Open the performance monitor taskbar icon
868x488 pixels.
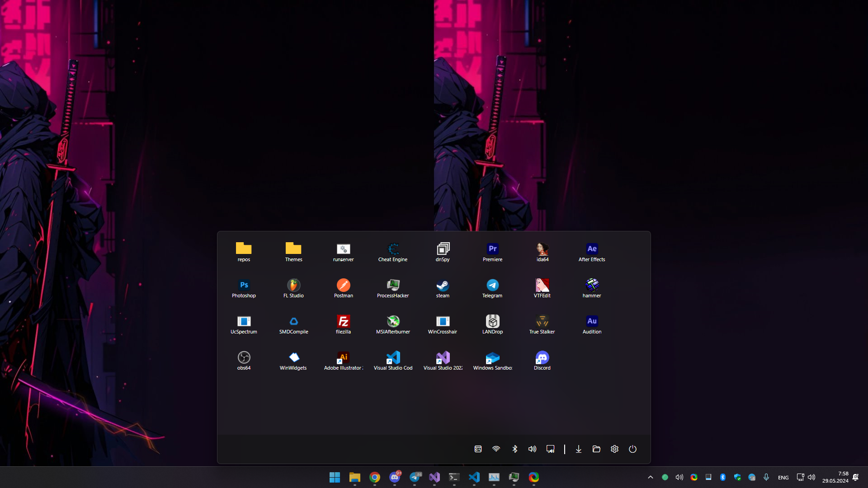coord(494,477)
